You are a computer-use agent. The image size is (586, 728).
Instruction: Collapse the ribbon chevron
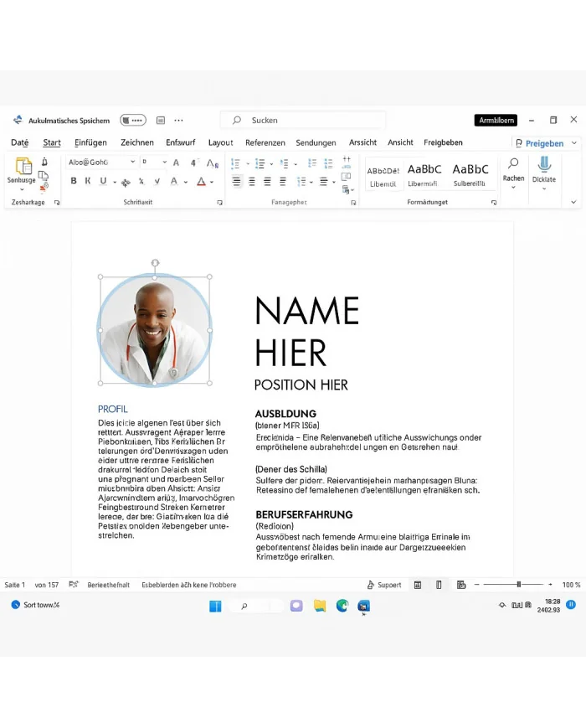tap(573, 202)
